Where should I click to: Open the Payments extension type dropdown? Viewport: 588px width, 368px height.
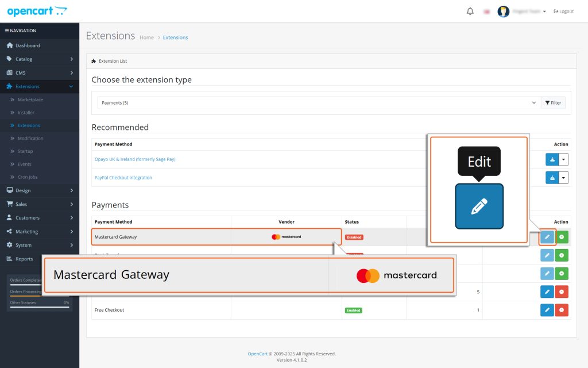[319, 103]
